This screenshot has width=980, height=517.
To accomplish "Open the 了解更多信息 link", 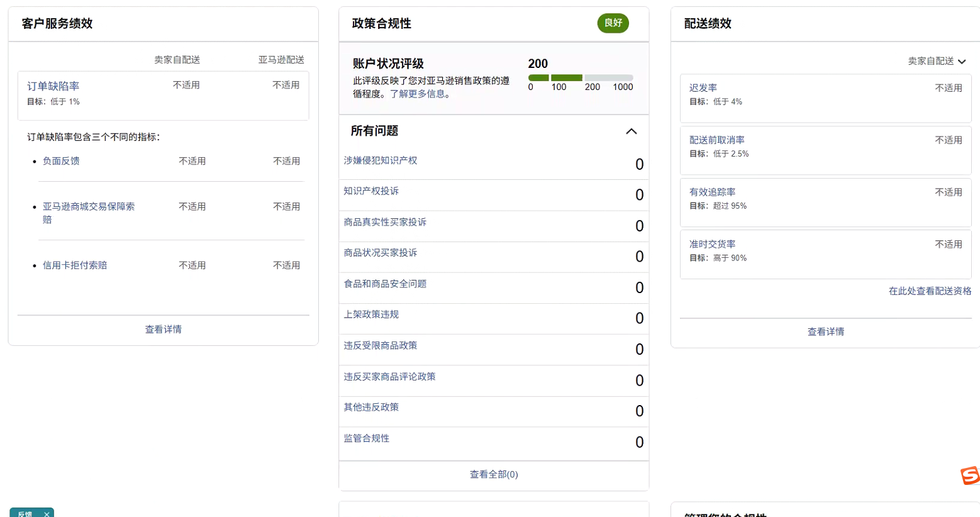I will [x=420, y=94].
